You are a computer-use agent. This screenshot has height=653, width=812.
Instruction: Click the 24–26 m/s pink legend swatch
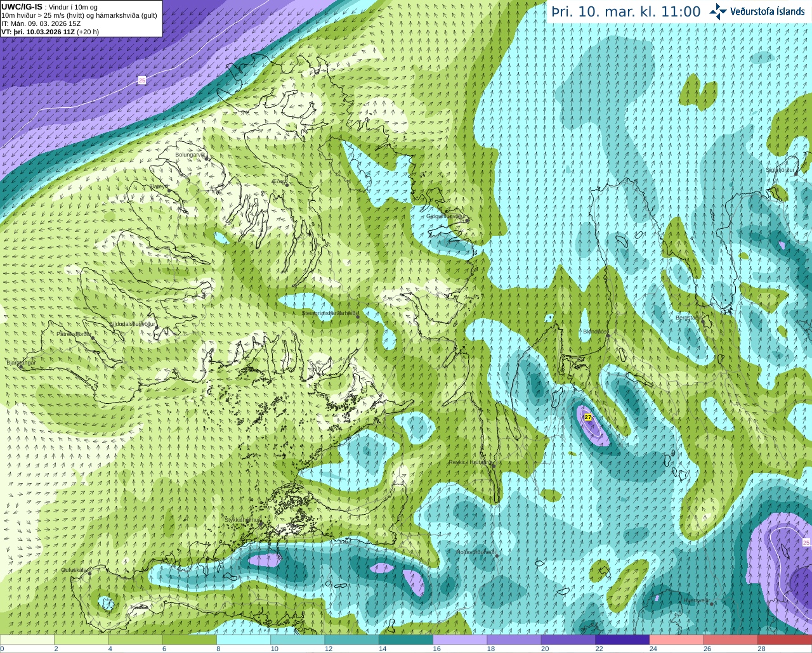click(x=676, y=640)
